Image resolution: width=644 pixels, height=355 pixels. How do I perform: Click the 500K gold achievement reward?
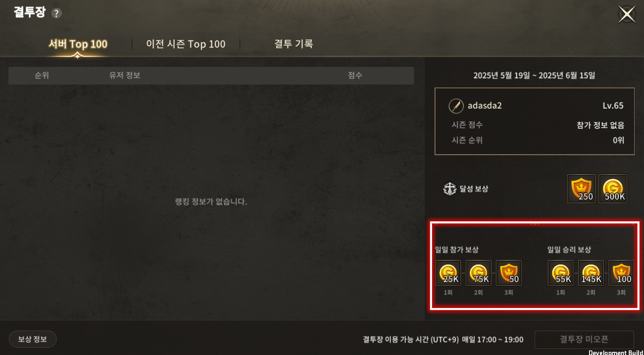click(x=613, y=188)
